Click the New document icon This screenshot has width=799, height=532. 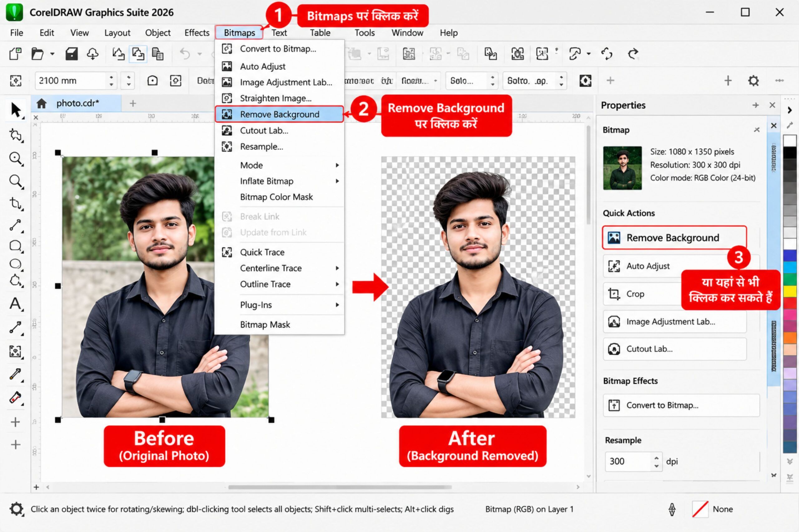tap(16, 54)
